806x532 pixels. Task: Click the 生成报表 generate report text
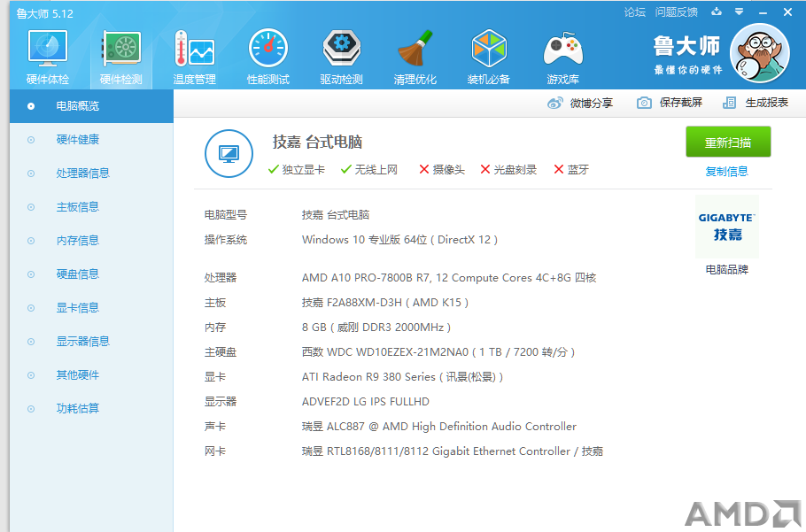[x=767, y=103]
